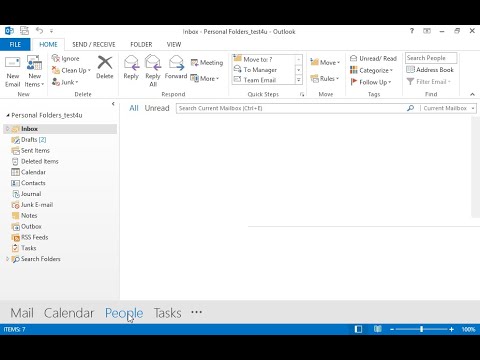Open the Sent Items folder

[30, 151]
